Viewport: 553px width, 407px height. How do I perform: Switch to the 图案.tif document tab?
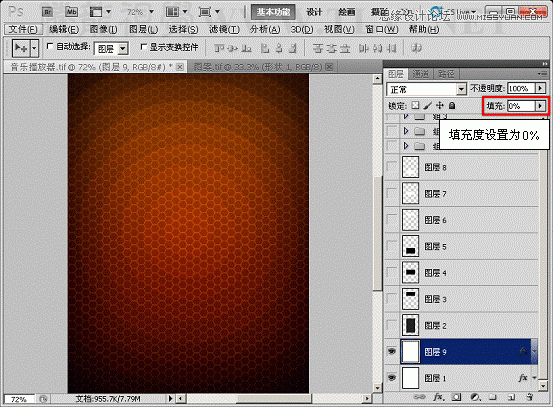coord(259,67)
